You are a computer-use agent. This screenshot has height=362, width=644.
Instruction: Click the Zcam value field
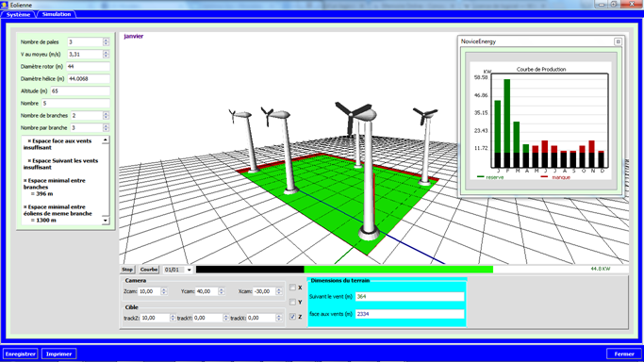[150, 291]
